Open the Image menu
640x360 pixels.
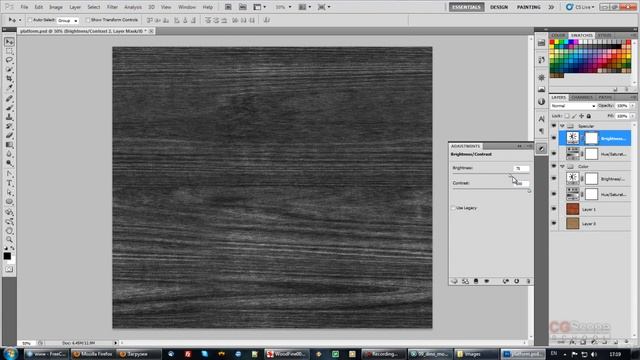56,7
